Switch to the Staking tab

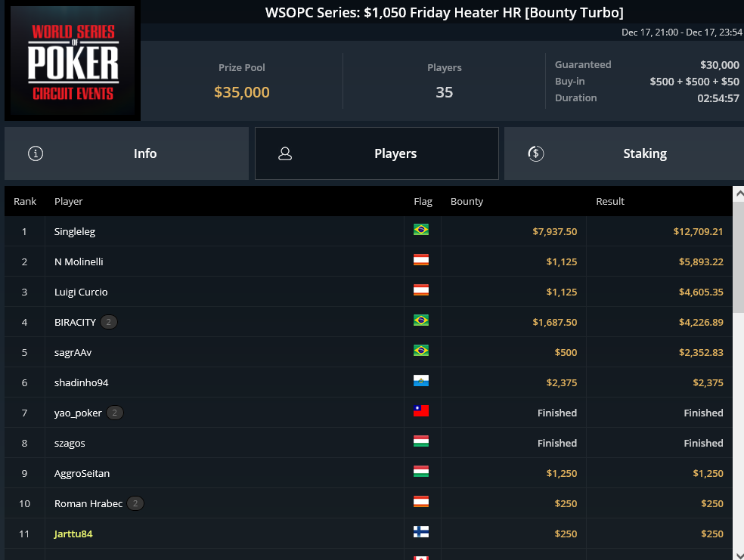coord(624,153)
